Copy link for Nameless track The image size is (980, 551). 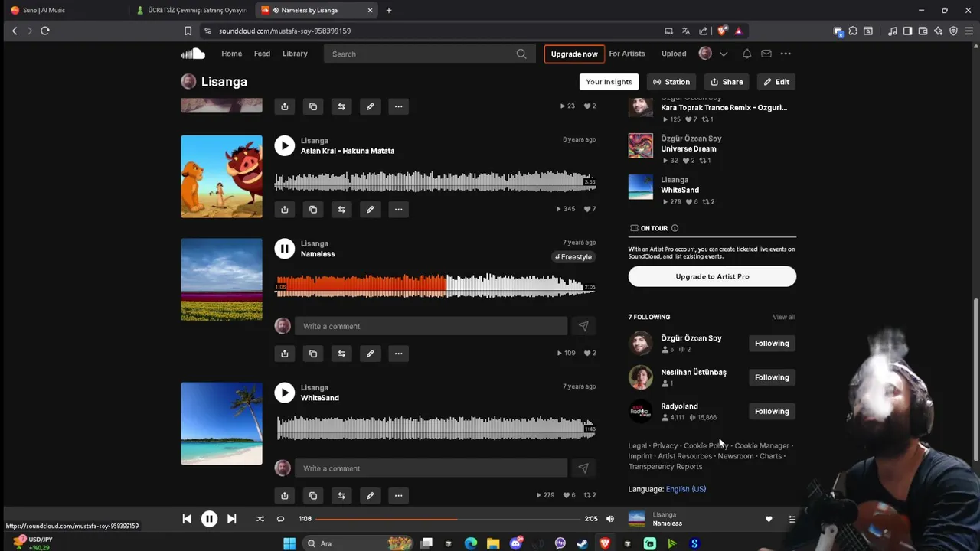[313, 354]
